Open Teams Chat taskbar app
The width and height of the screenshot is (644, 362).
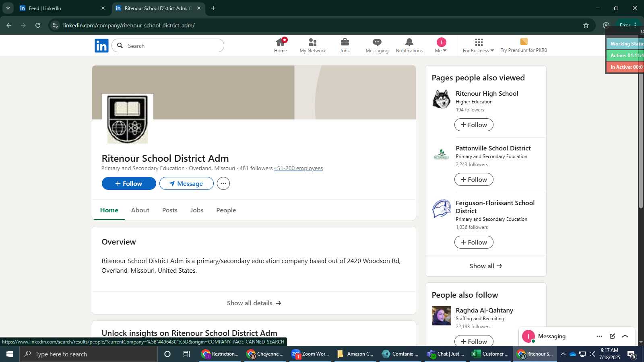coord(446,354)
